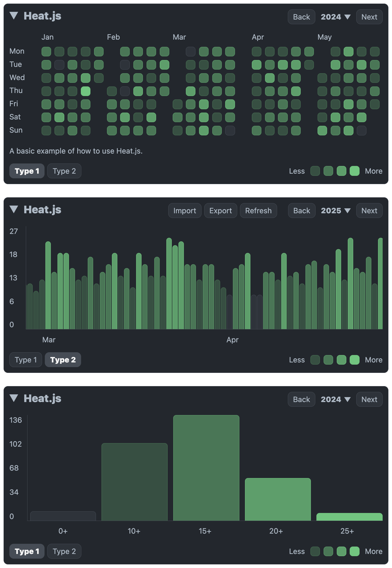Click the Feb month label
This screenshot has height=568, width=392.
click(x=113, y=37)
